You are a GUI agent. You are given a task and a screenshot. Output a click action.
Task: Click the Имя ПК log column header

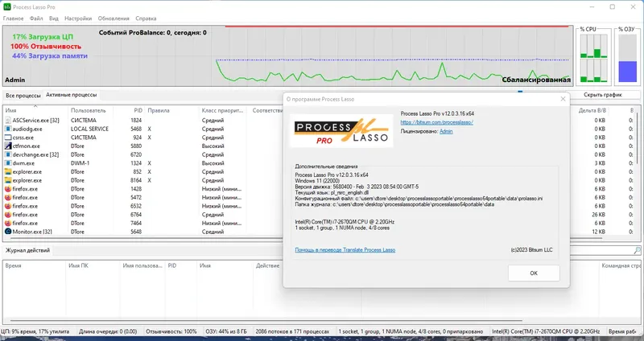93,265
